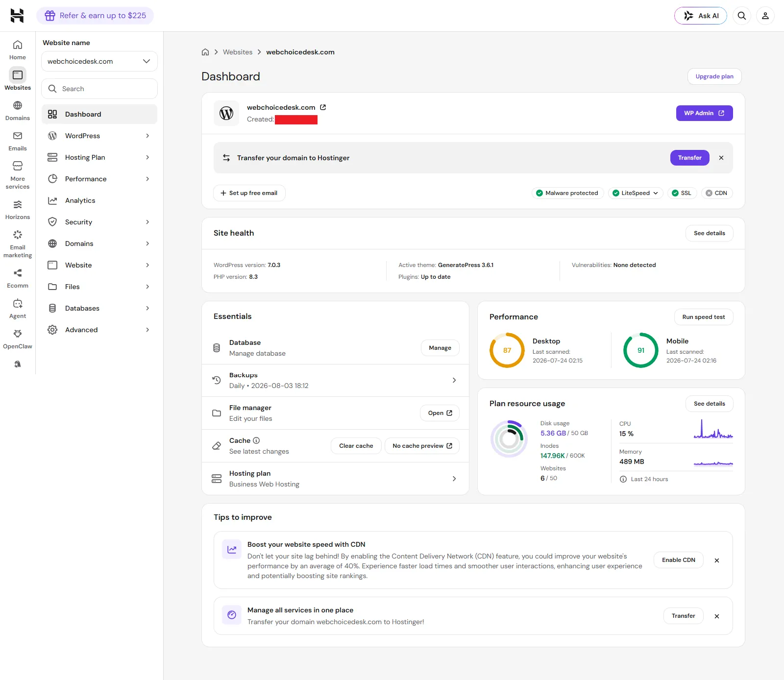
Task: Open OpenClaw in the left rail
Action: (x=18, y=339)
